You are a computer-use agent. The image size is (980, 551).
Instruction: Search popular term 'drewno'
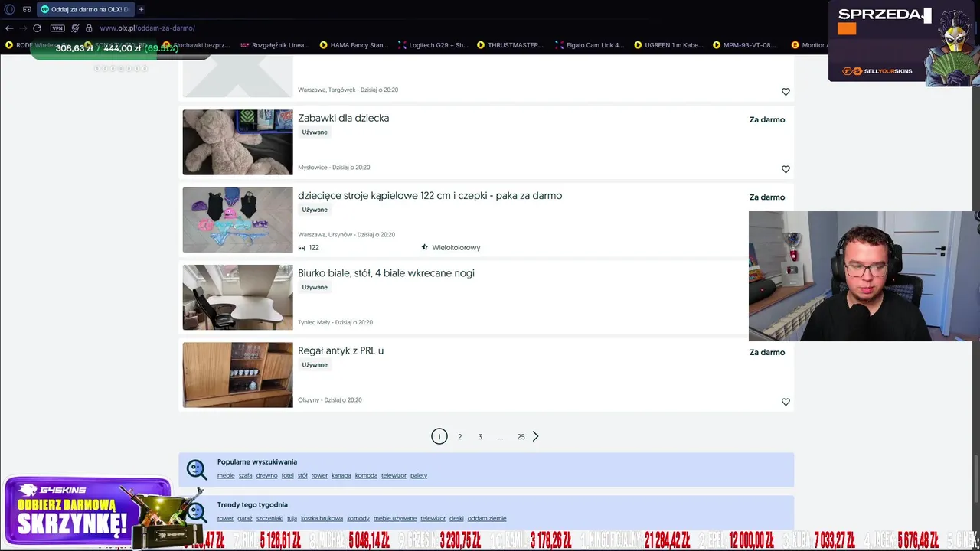(266, 475)
